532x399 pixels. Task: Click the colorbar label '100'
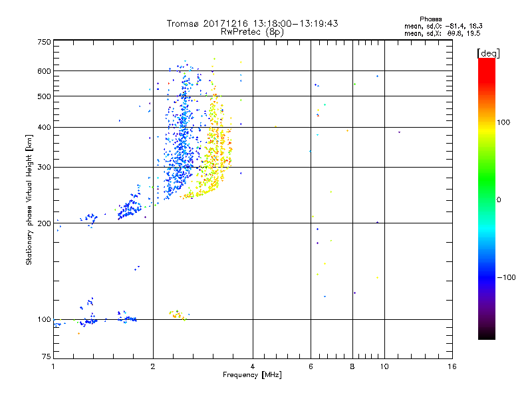(503, 122)
